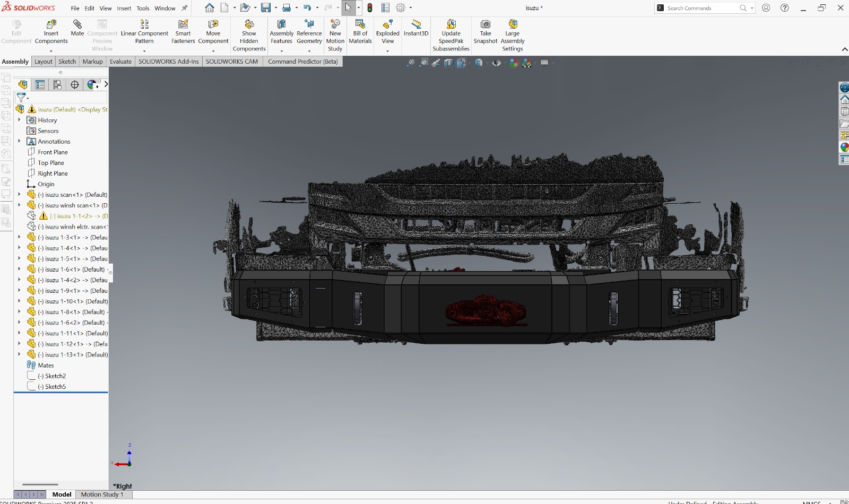Toggle the traffic light rebuild icon
The height and width of the screenshot is (504, 849).
click(x=370, y=8)
